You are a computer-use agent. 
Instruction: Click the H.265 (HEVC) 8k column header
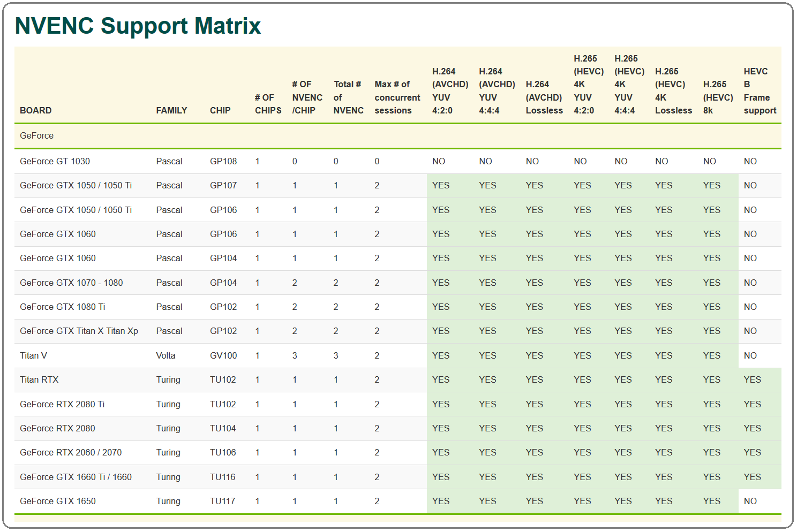coord(718,97)
